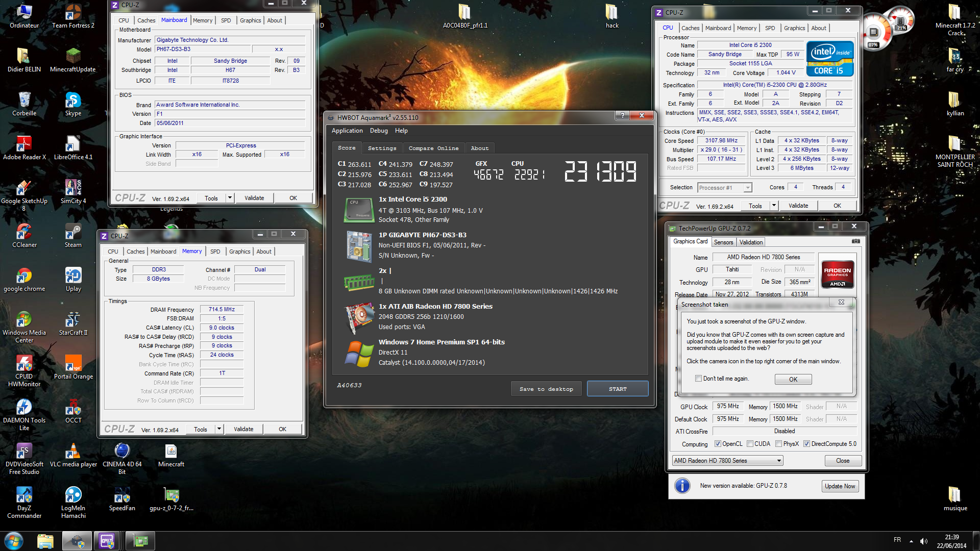Open AMD Radeon HD 7800 Series dropdown

coord(727,461)
